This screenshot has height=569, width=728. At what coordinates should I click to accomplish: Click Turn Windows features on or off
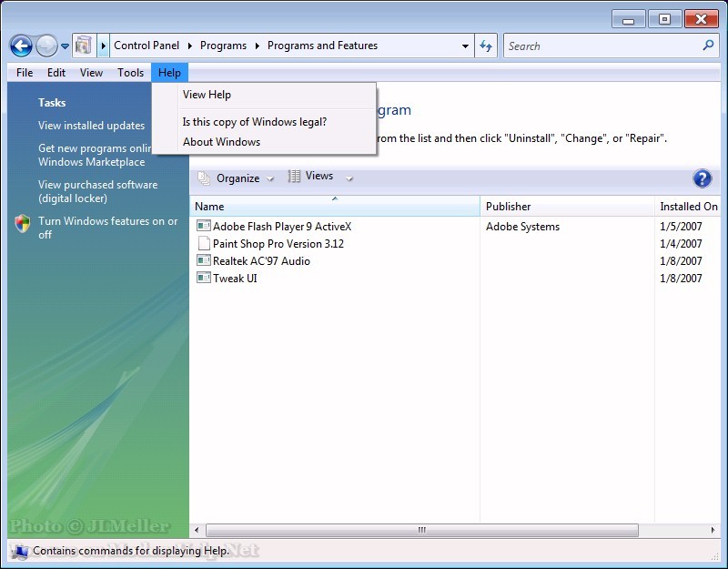(107, 228)
